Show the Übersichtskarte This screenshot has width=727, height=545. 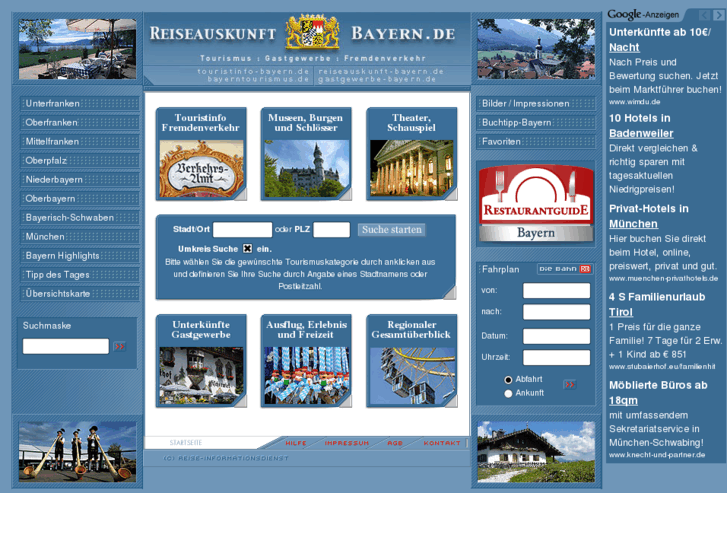pyautogui.click(x=79, y=294)
